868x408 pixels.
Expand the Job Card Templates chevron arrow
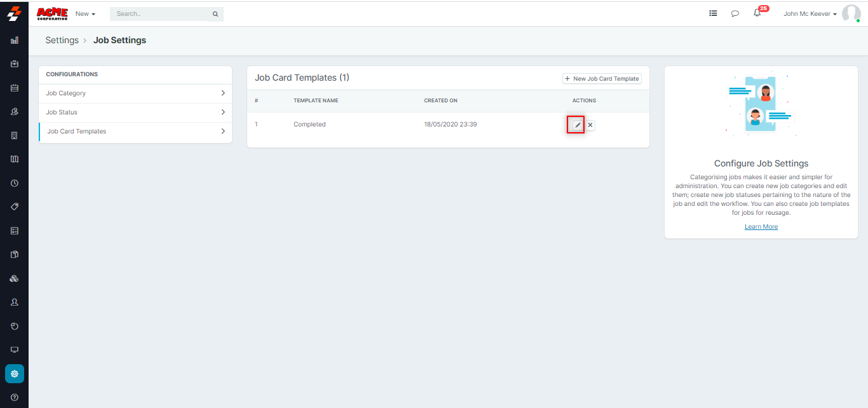[x=223, y=132]
